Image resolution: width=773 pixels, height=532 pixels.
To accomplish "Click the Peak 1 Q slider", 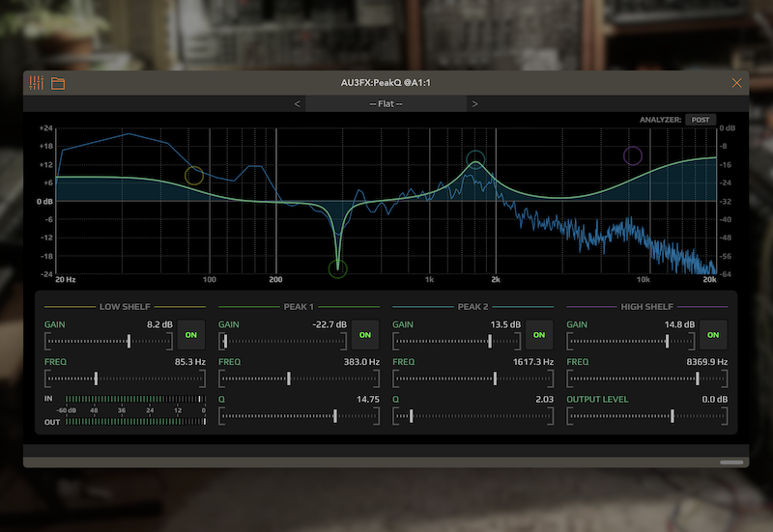I will click(x=299, y=416).
